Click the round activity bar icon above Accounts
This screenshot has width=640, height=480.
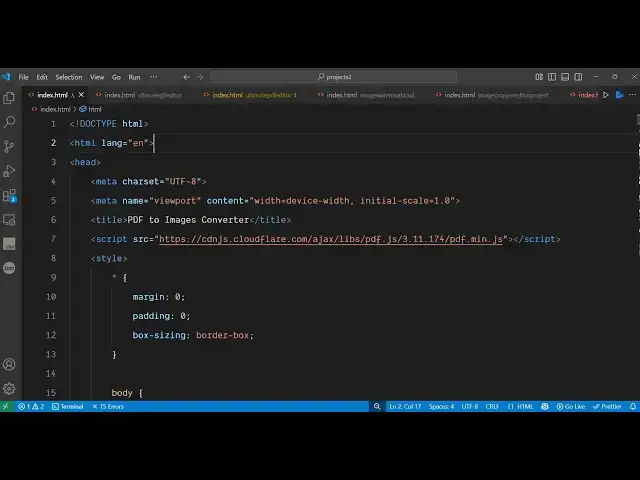point(9,268)
